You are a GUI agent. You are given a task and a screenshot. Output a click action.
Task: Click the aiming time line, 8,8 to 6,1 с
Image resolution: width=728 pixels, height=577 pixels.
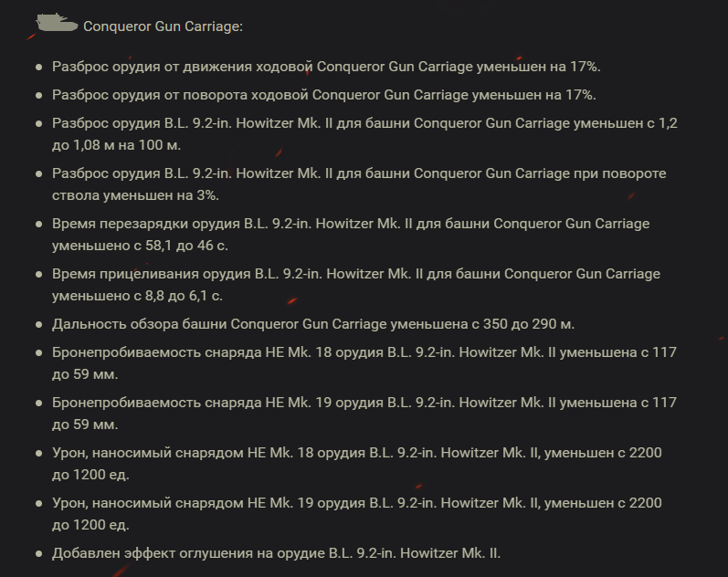tap(356, 285)
